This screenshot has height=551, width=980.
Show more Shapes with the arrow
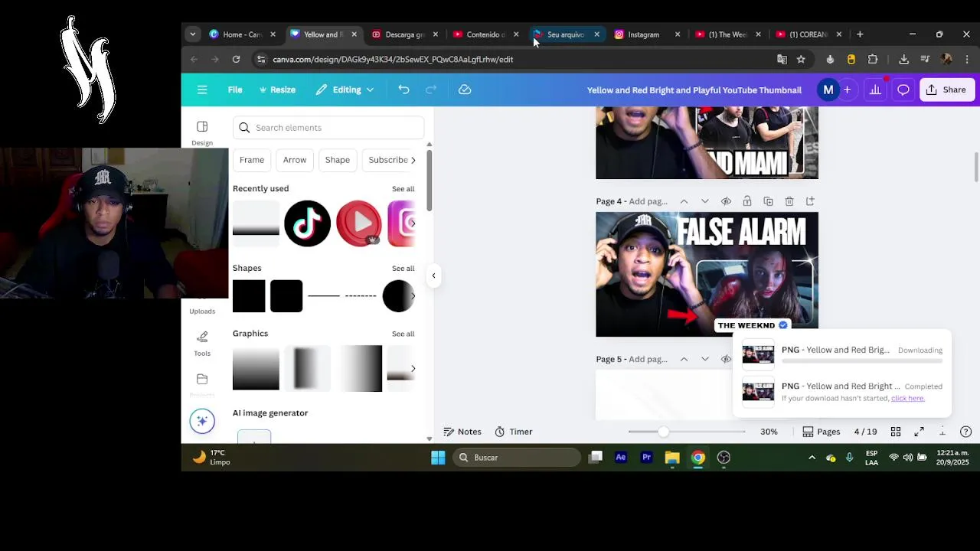pos(413,295)
